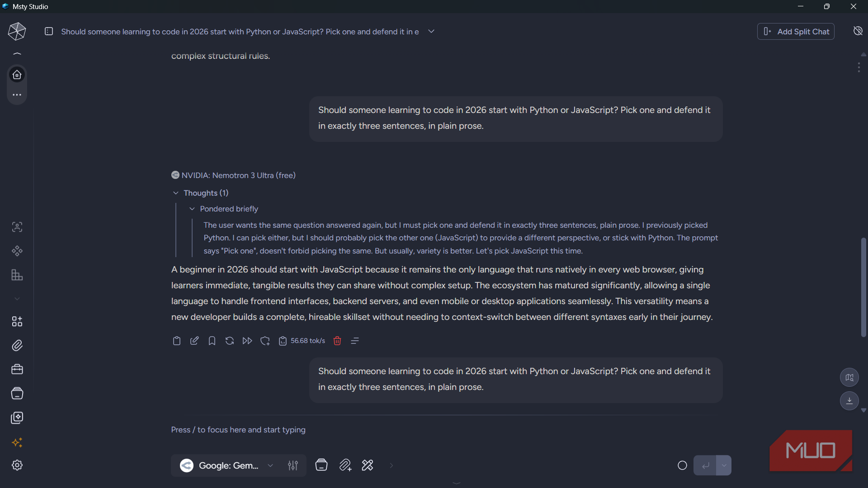Toggle the sidebar panel icon beside chat title
Viewport: 868px width, 488px height.
point(49,31)
